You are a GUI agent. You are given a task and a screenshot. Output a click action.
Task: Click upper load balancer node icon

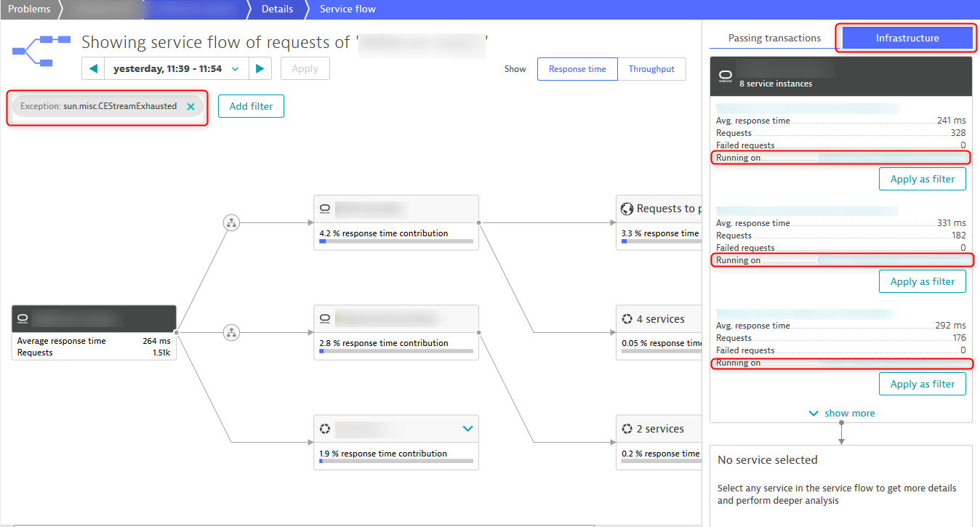[231, 223]
